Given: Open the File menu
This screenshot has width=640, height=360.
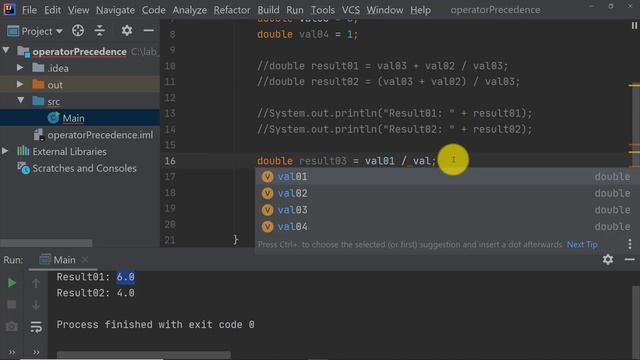Looking at the screenshot, I should click(x=29, y=10).
